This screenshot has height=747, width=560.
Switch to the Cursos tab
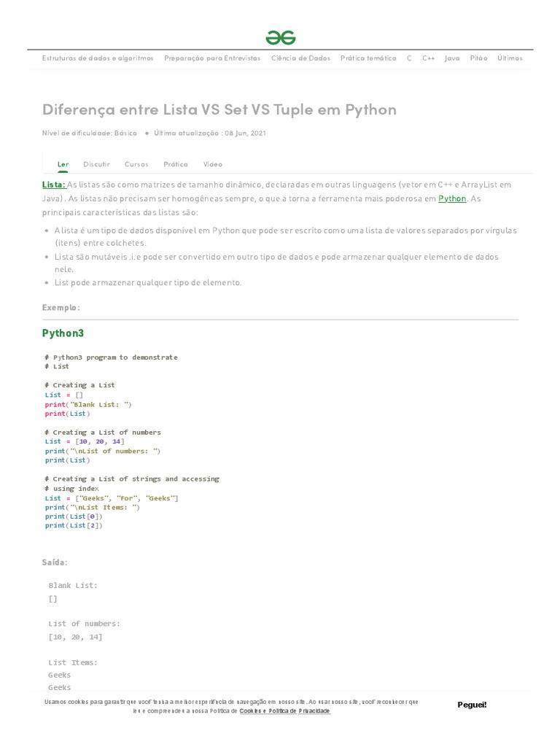tap(136, 164)
